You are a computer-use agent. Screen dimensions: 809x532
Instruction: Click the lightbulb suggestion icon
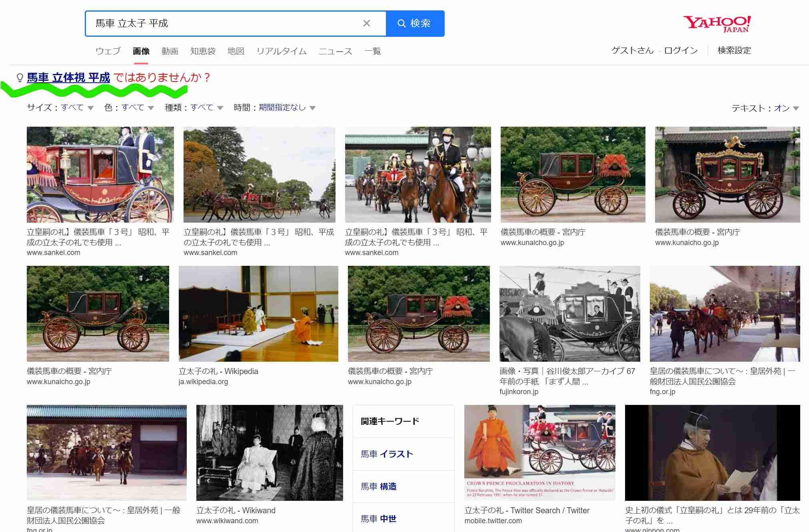[19, 78]
